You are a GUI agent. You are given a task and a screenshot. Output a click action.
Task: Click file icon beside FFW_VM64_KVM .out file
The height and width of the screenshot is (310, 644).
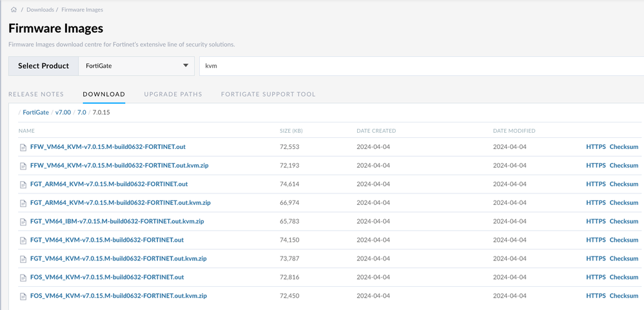(x=23, y=148)
